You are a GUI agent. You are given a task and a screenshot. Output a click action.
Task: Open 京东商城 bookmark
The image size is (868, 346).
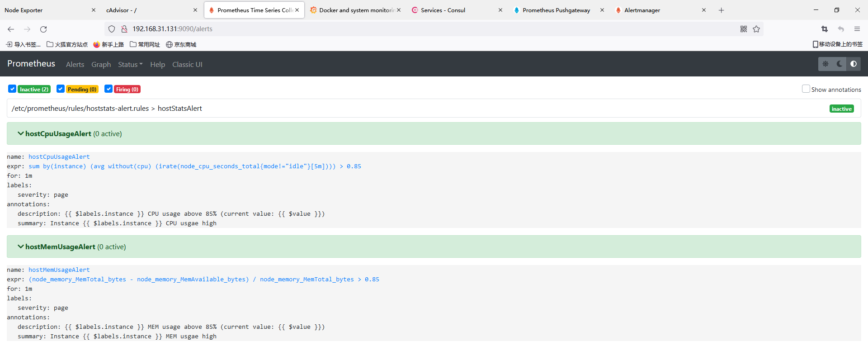click(x=181, y=44)
